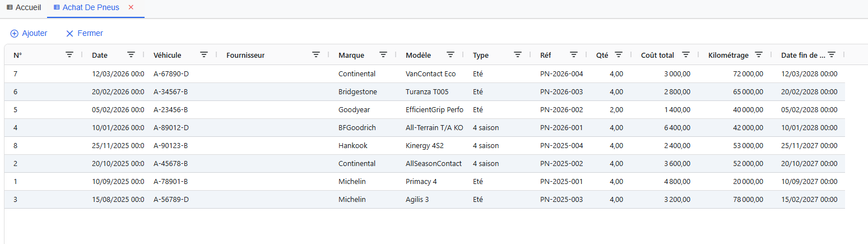Image resolution: width=868 pixels, height=244 pixels.
Task: Open the Réf column filter icon
Action: click(x=574, y=54)
